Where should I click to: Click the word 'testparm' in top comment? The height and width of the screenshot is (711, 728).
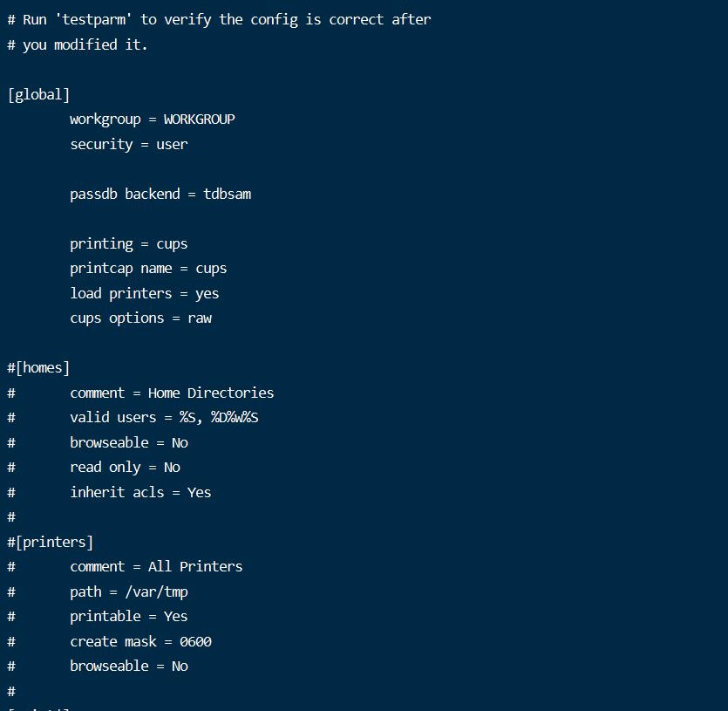click(x=93, y=19)
